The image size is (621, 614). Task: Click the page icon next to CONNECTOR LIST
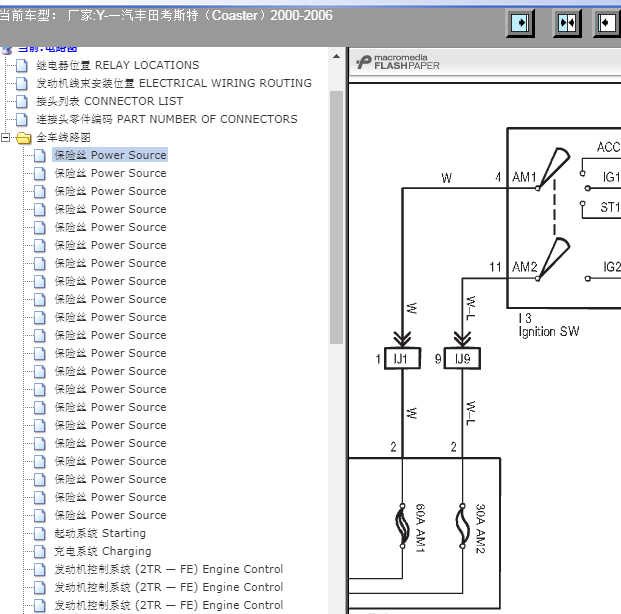[x=23, y=101]
